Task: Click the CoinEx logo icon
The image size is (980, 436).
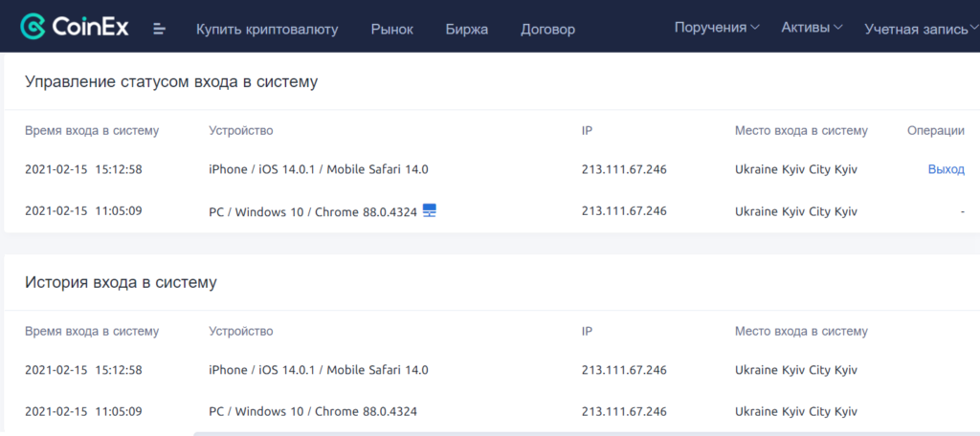Action: click(35, 28)
